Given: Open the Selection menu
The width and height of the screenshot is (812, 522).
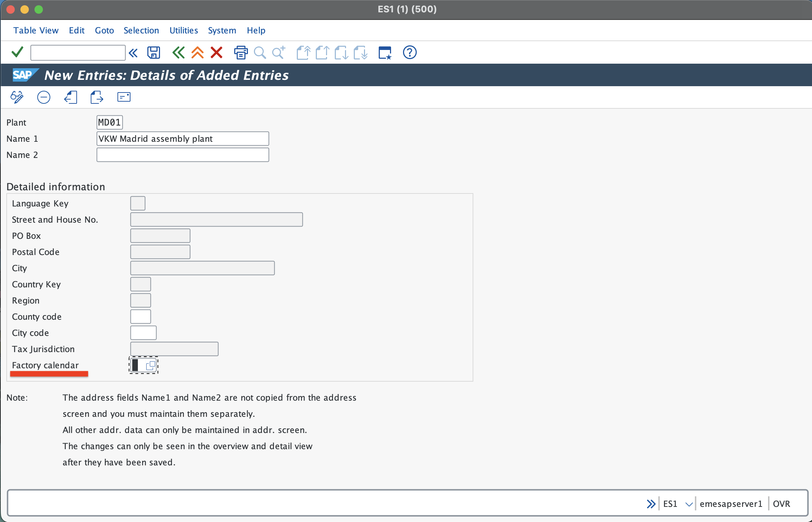Looking at the screenshot, I should [x=141, y=30].
